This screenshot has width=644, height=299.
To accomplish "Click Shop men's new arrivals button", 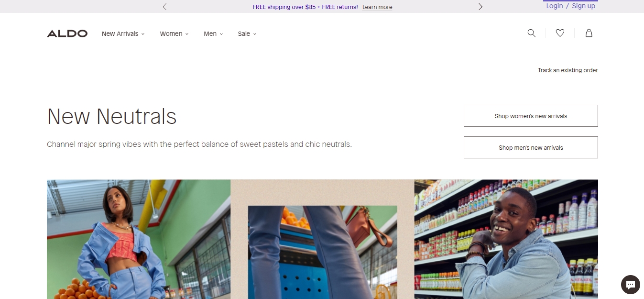I will point(531,147).
